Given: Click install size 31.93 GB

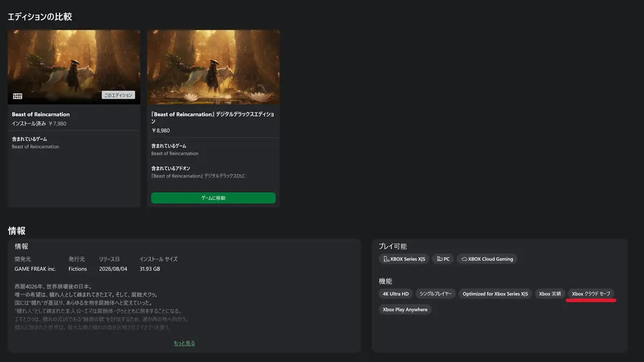Looking at the screenshot, I should pos(150,269).
